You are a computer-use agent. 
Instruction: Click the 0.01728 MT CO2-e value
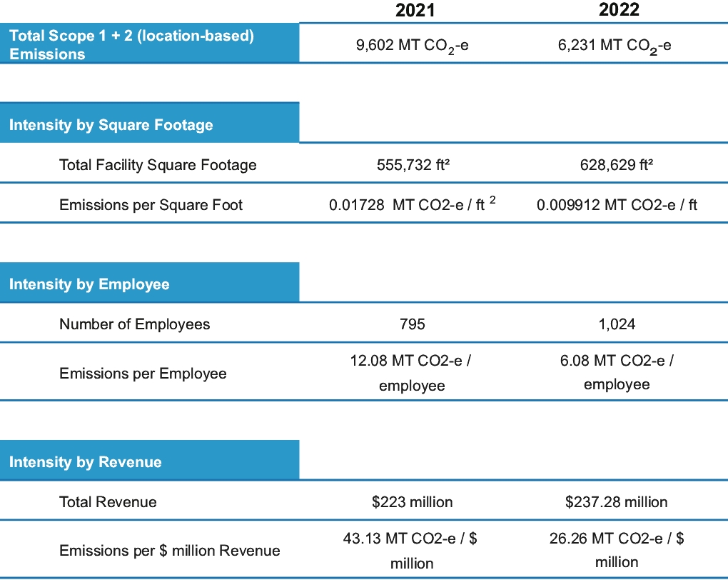click(412, 205)
